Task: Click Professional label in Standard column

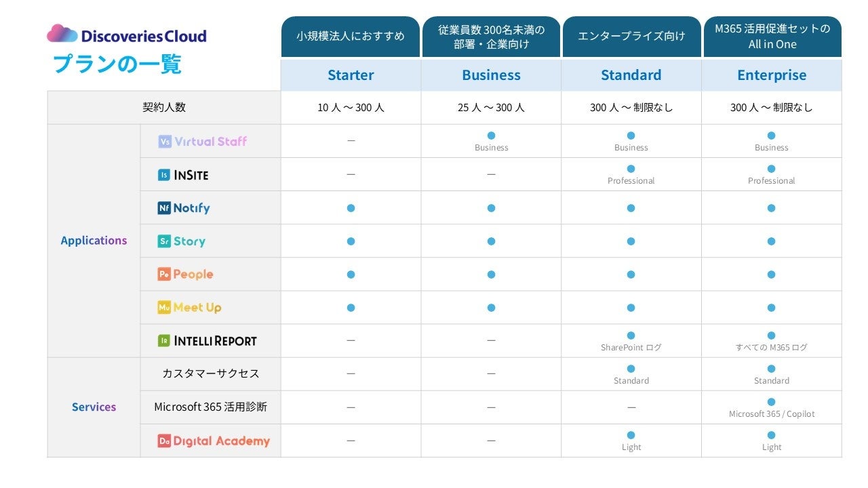Action: point(631,181)
